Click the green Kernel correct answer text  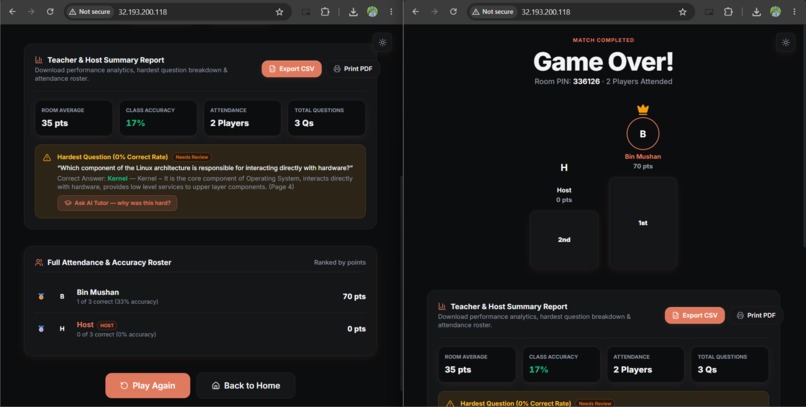click(x=117, y=178)
